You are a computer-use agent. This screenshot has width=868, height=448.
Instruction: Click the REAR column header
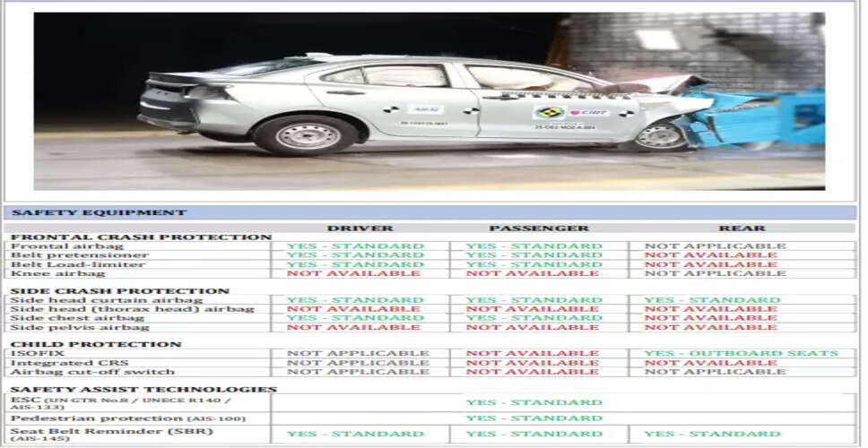(x=740, y=228)
